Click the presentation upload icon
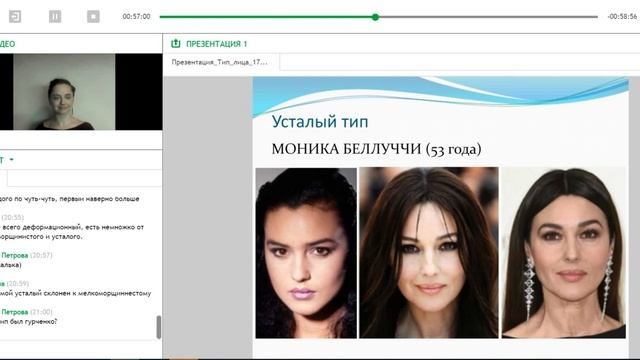 176,44
